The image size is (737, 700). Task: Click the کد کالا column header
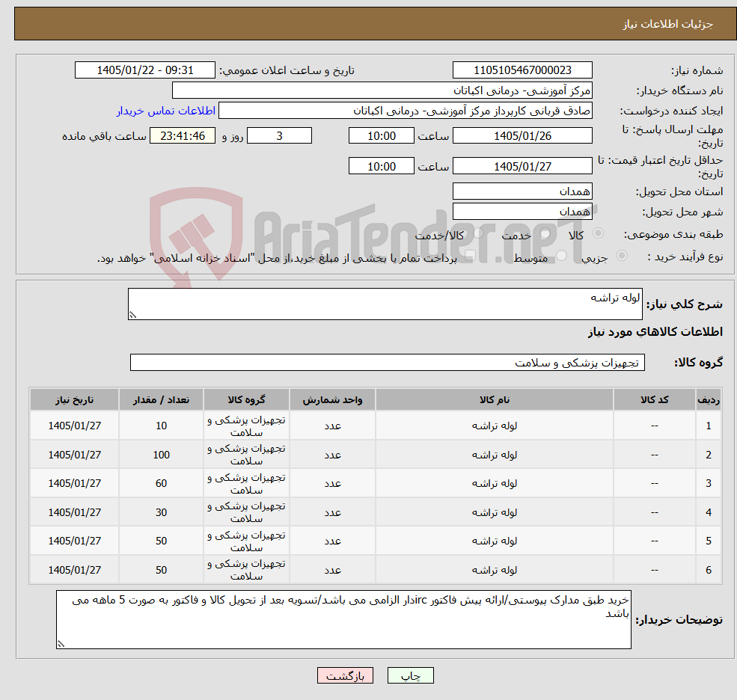coord(654,399)
